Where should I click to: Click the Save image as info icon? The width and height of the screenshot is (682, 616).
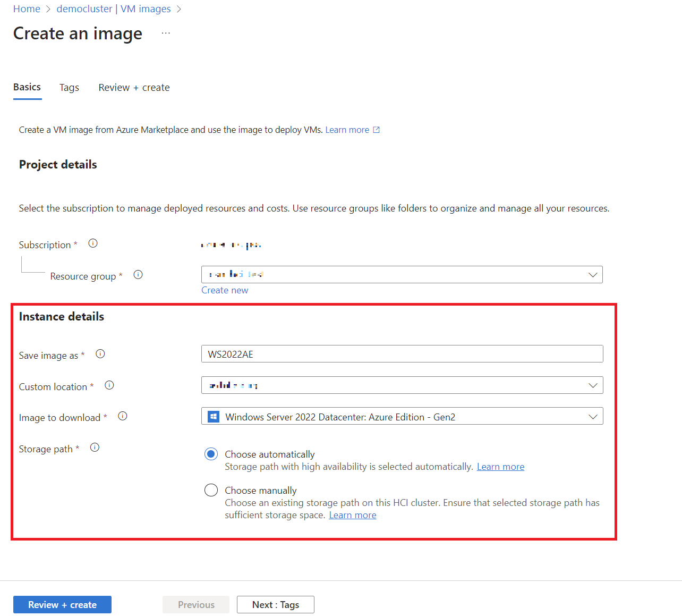click(100, 354)
